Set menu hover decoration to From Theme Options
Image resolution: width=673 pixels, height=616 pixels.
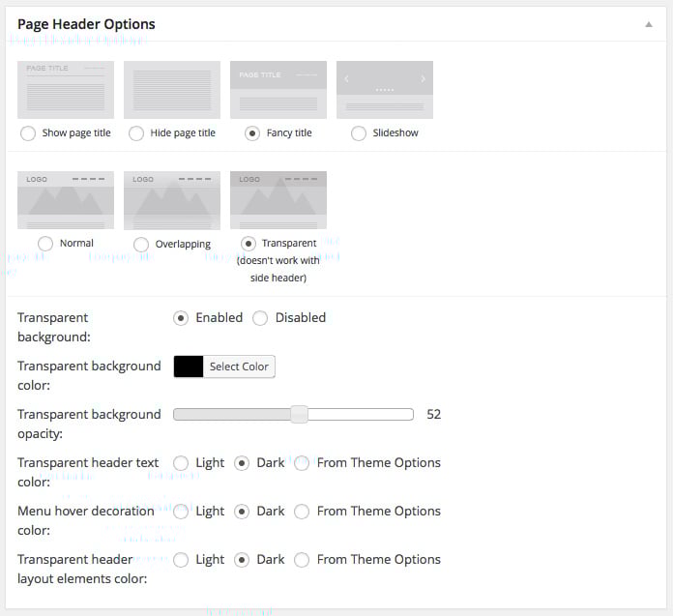point(302,512)
